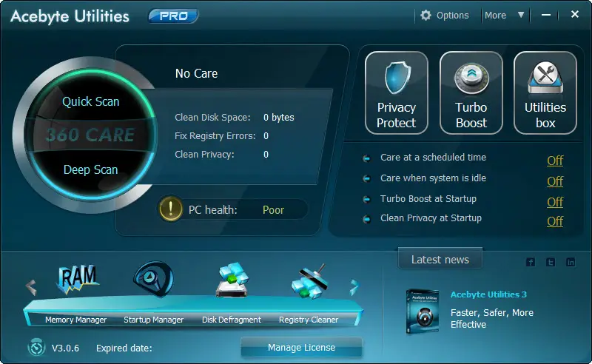Switch to the Latest news tab
The height and width of the screenshot is (364, 592).
point(440,260)
